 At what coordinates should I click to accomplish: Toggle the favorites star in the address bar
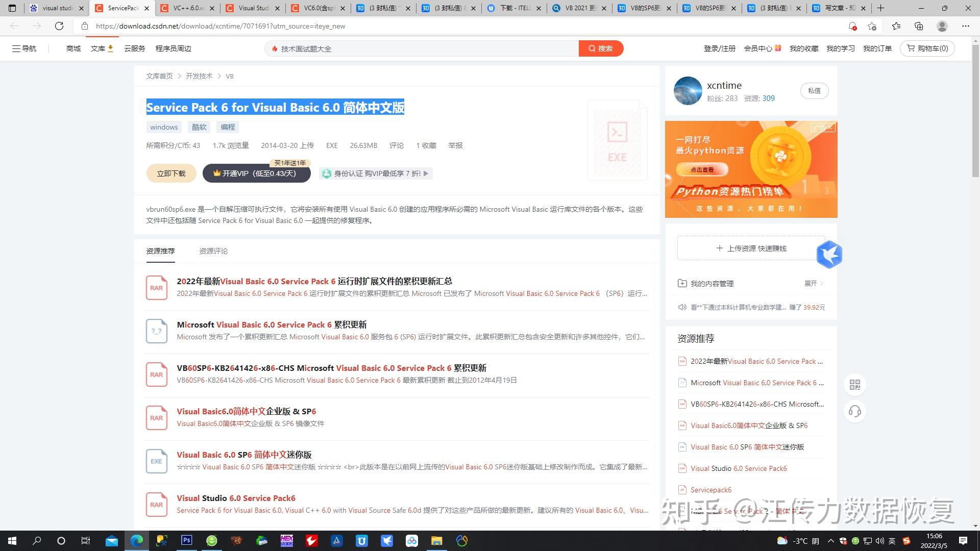point(872,26)
